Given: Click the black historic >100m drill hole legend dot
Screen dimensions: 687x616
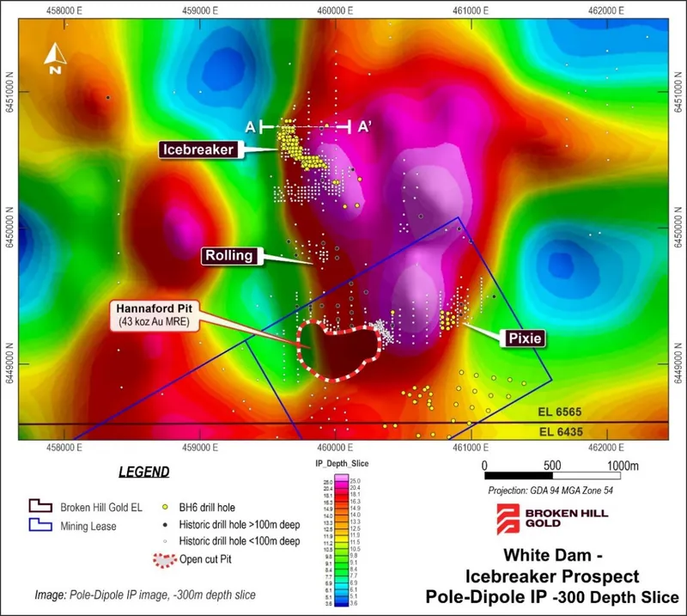Looking at the screenshot, I should pos(165,524).
